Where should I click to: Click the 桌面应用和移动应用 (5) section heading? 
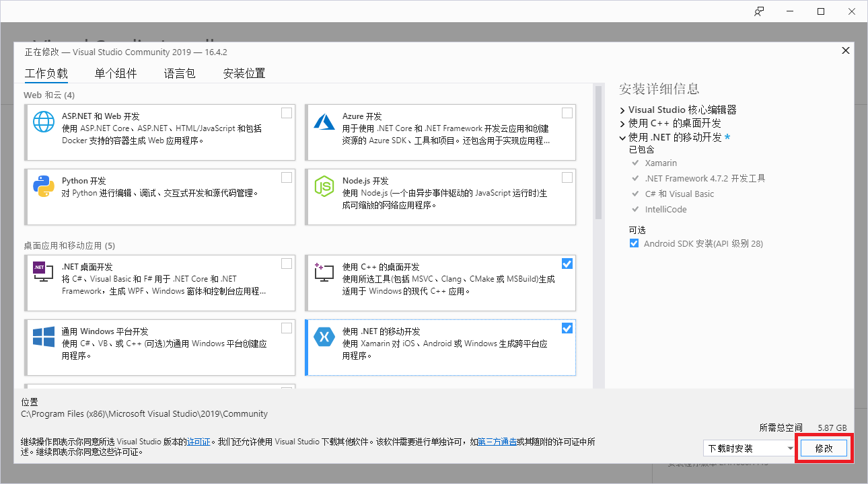pos(69,245)
